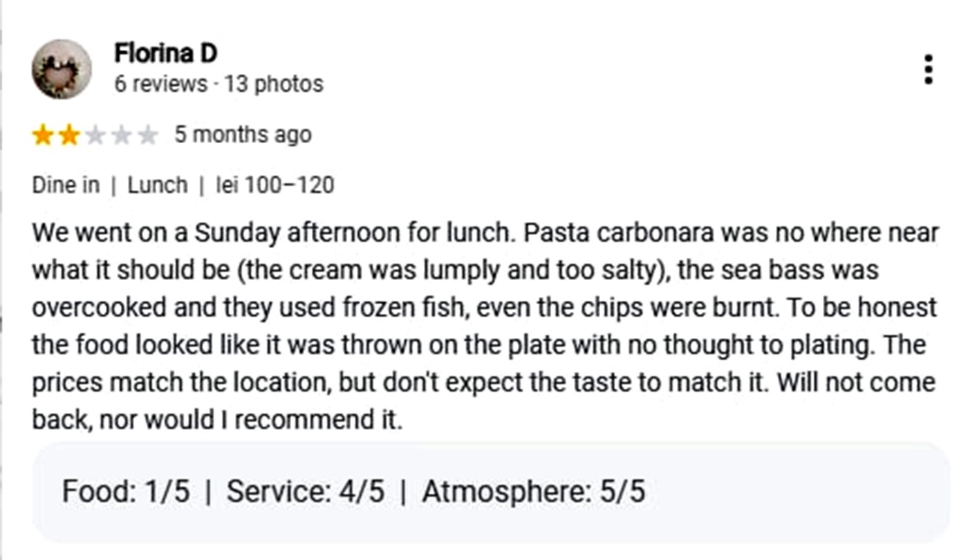Click Florina D's profile avatar
This screenshot has height=560, width=968.
(x=62, y=69)
